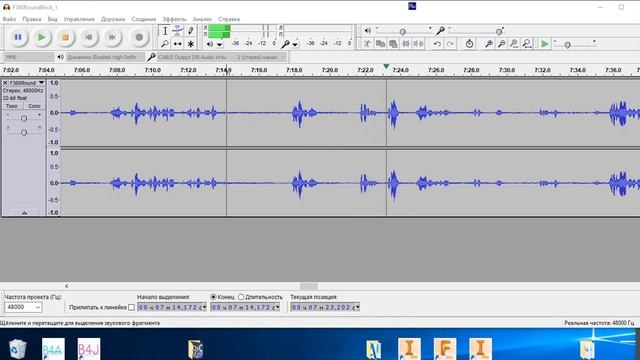Image resolution: width=640 pixels, height=360 pixels.
Task: Start playback with the green Play button
Action: pos(42,37)
